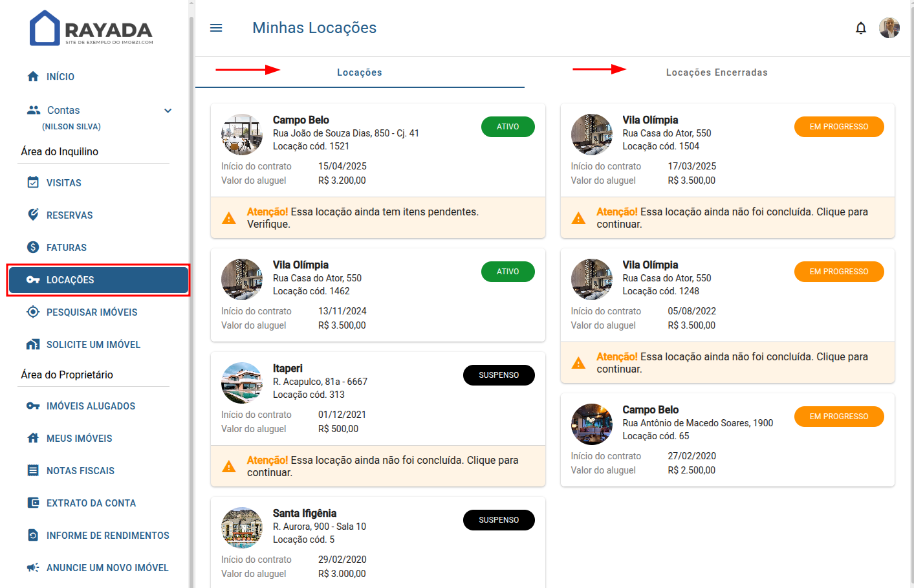914x588 pixels.
Task: Open notifications bell icon
Action: tap(861, 28)
